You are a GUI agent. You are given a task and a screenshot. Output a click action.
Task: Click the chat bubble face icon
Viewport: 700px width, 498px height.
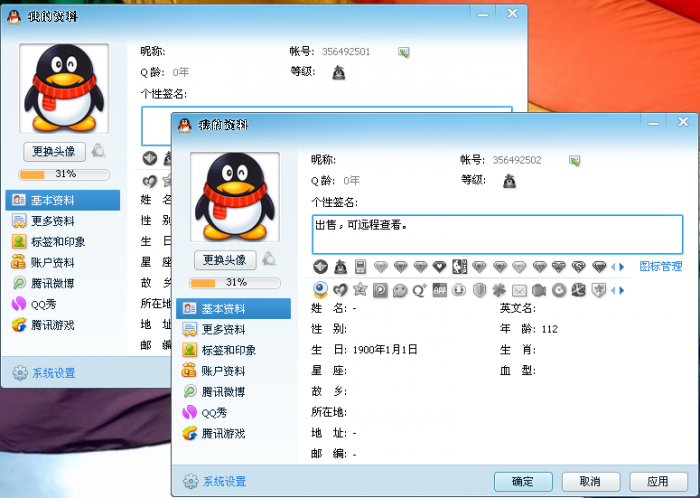pos(400,290)
